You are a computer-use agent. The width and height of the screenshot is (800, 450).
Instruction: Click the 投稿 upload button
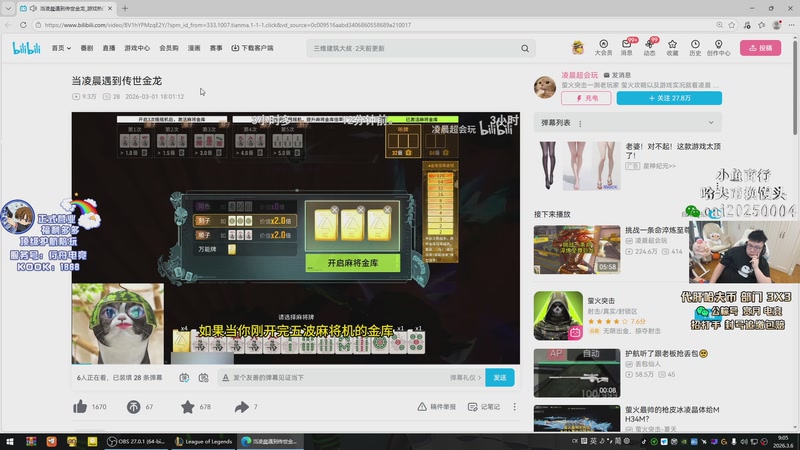pos(760,47)
